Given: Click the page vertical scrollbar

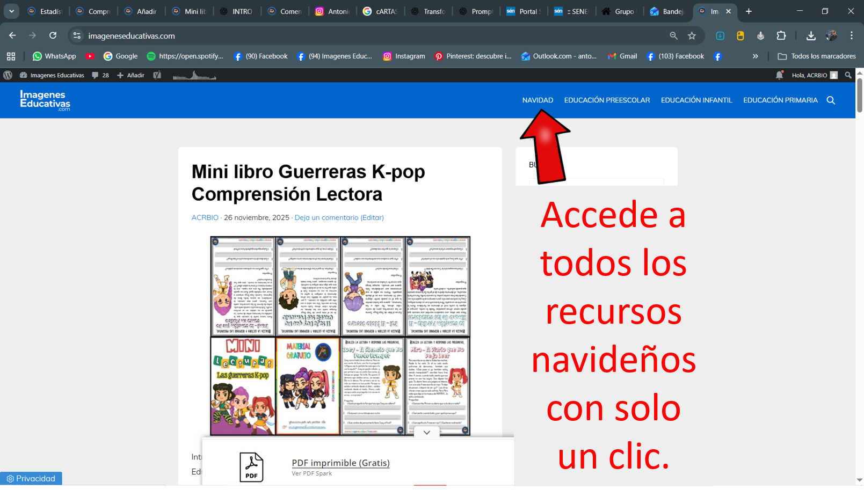Looking at the screenshot, I should 859,95.
